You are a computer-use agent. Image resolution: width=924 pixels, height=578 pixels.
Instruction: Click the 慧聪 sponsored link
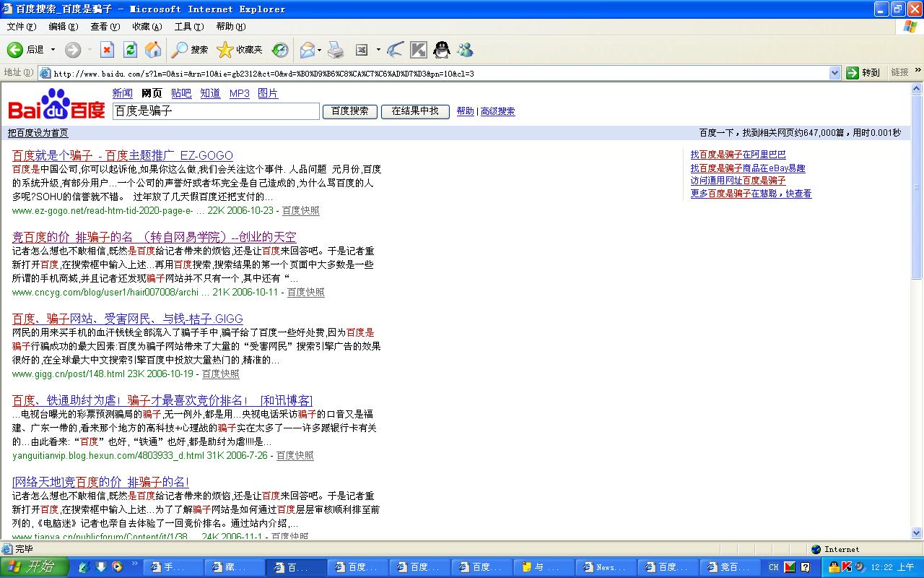[751, 194]
